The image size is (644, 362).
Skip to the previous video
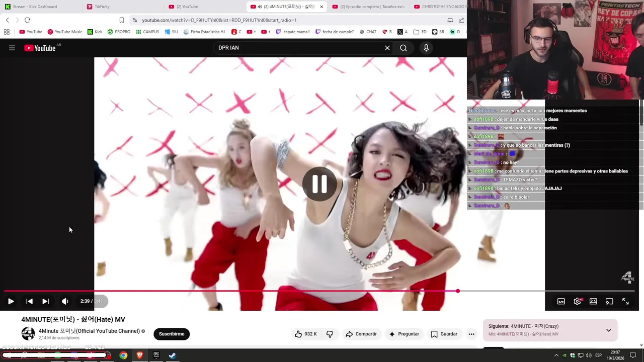pyautogui.click(x=29, y=301)
